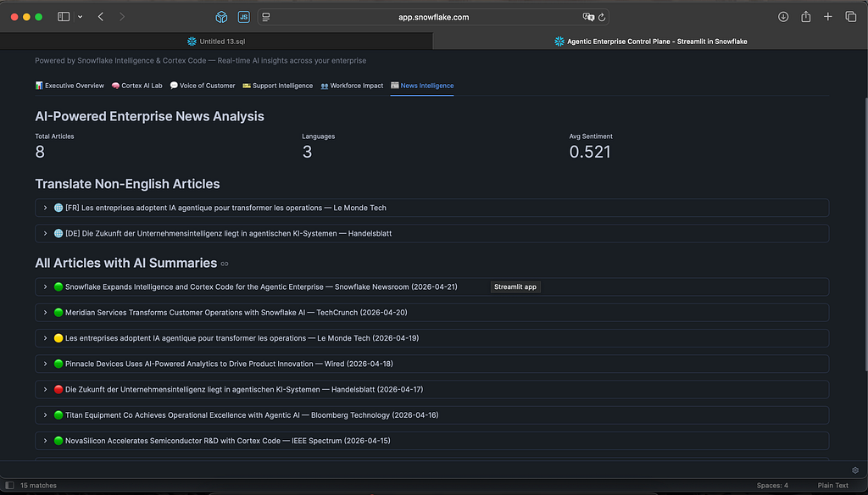Copy the All Articles heading anchor link
The width and height of the screenshot is (868, 495).
pyautogui.click(x=225, y=264)
